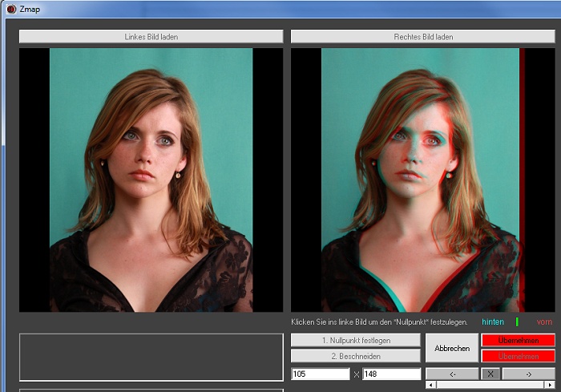561x392 pixels.
Task: Click the green depth indicator marker
Action: [x=517, y=321]
